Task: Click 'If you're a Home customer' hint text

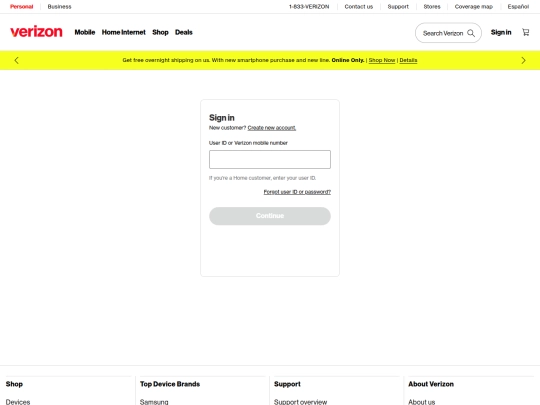Action: point(262,178)
